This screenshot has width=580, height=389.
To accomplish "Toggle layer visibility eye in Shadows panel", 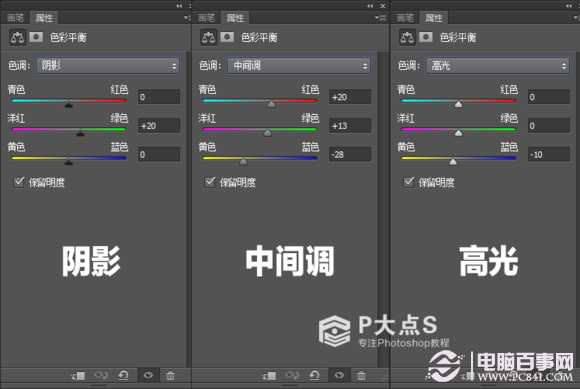I will pos(148,375).
